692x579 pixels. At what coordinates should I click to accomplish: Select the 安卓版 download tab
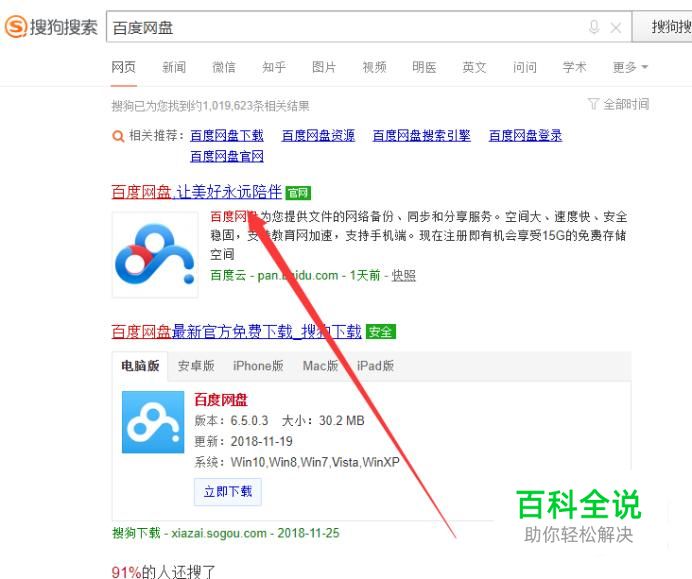(x=196, y=366)
